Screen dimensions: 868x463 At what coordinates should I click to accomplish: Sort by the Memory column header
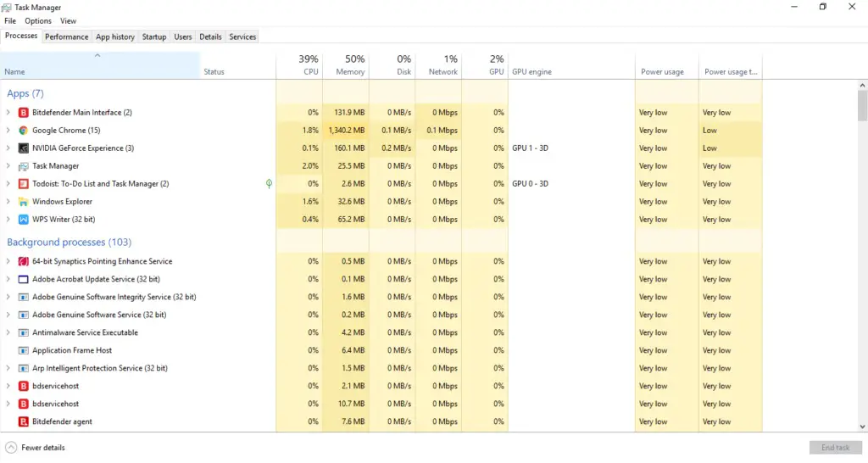(x=346, y=65)
